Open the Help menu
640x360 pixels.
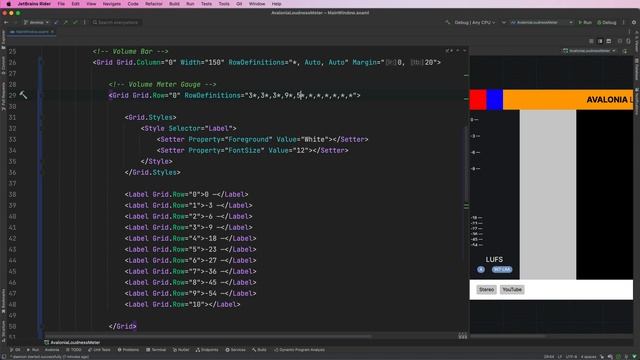click(x=276, y=4)
